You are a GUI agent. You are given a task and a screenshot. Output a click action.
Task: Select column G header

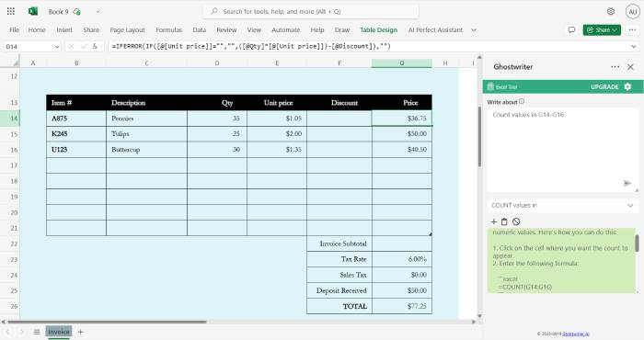tap(402, 63)
